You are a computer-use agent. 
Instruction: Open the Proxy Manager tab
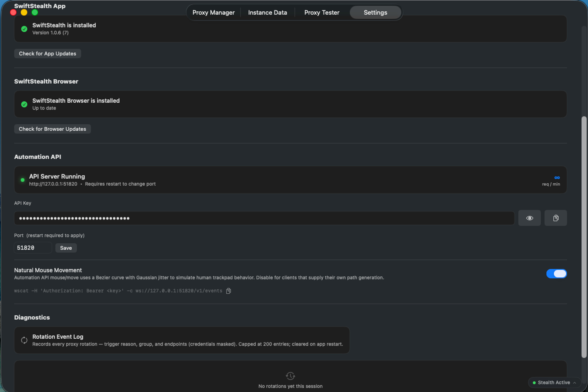(213, 13)
